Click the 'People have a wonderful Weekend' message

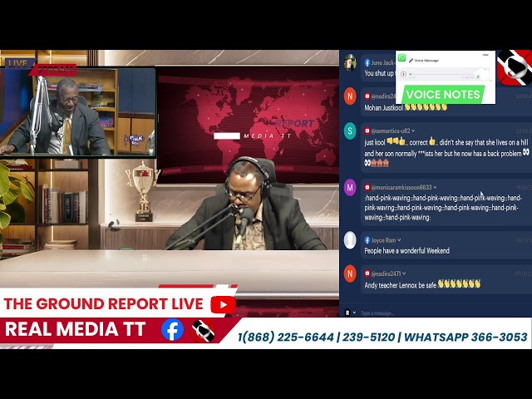406,251
